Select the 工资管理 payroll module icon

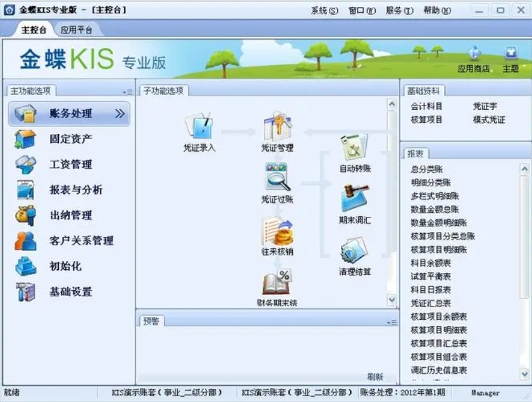coord(25,164)
